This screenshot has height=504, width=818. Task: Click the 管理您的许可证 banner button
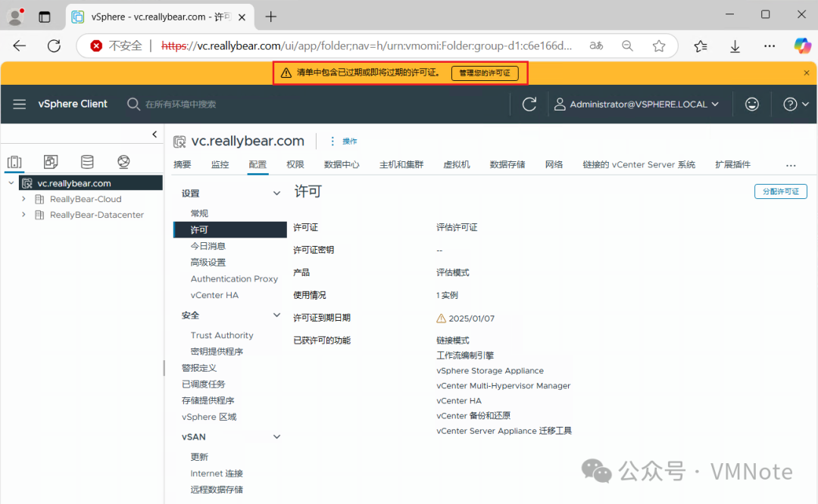click(485, 73)
